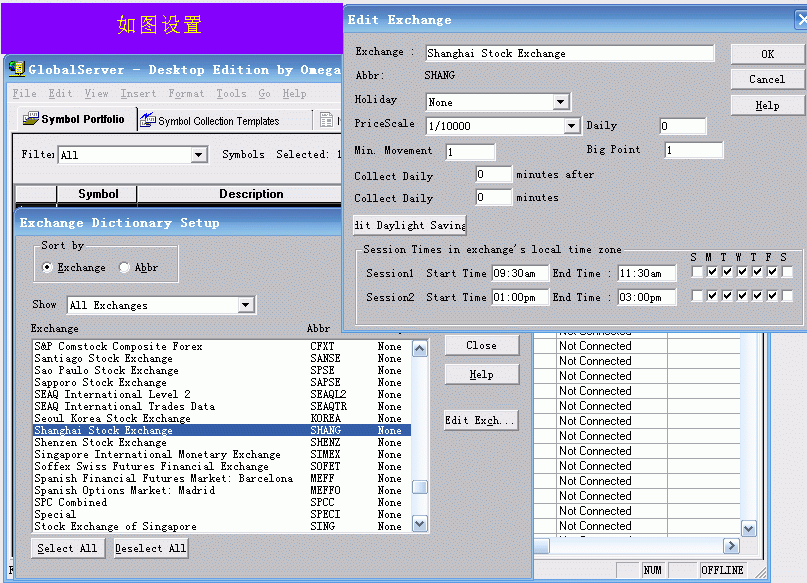Select Seoul Korea Stock Exchange row
This screenshot has width=807, height=583.
tap(222, 418)
